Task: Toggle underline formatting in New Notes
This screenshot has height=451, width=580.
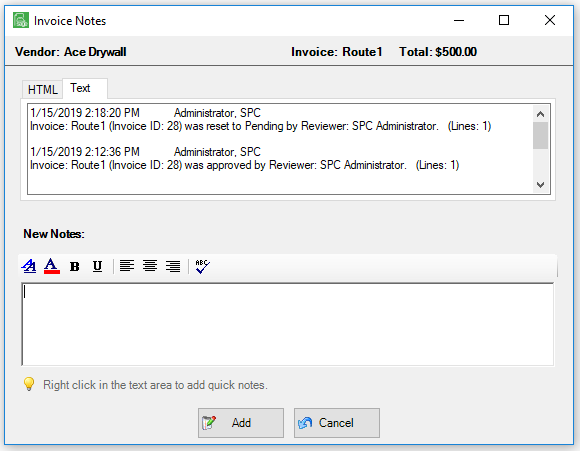Action: (x=97, y=266)
